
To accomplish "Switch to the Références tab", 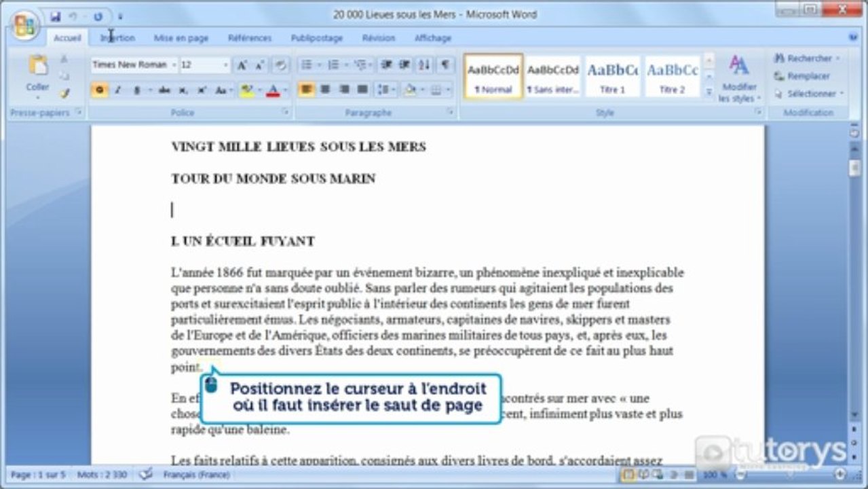I will coord(250,38).
